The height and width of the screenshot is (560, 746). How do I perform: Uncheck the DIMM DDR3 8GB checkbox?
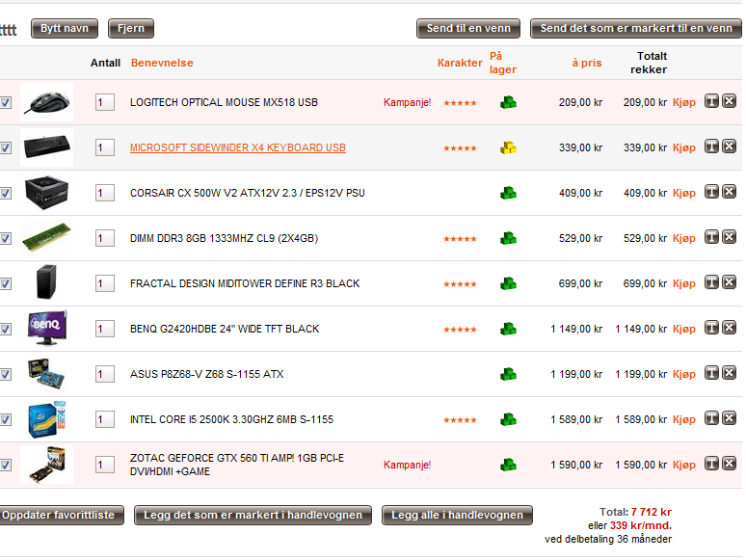[5, 238]
